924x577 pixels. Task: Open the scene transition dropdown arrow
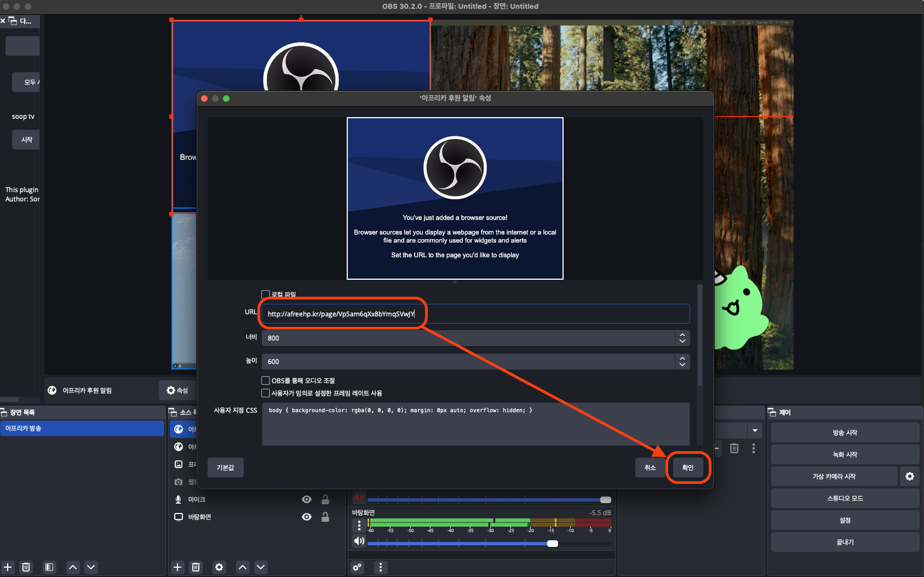755,430
